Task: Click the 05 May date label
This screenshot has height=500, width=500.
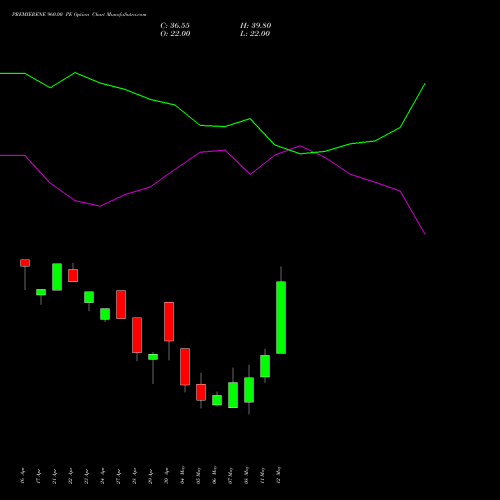Action: [199, 475]
